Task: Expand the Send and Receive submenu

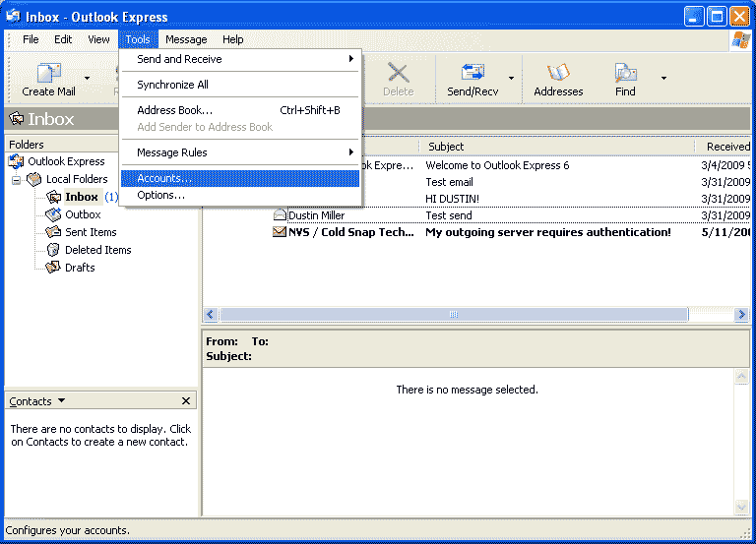Action: (240, 59)
